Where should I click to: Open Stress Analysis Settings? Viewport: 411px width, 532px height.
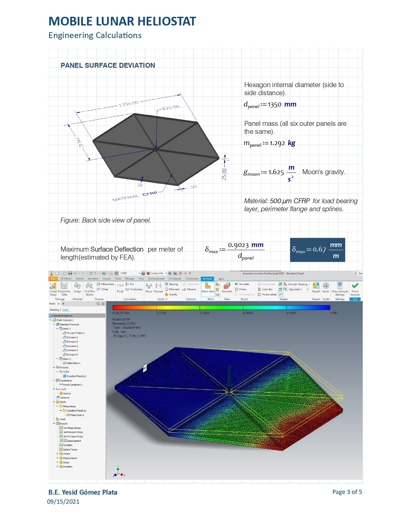coord(340,289)
